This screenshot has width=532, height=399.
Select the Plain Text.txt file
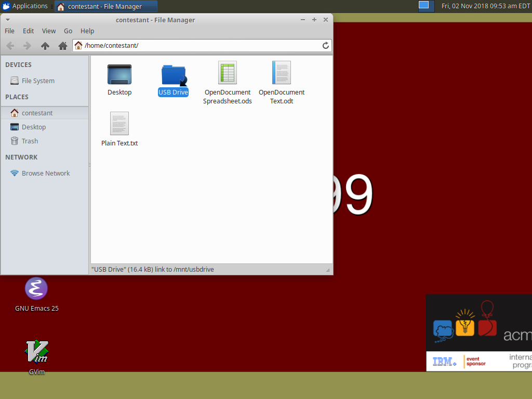(x=119, y=129)
